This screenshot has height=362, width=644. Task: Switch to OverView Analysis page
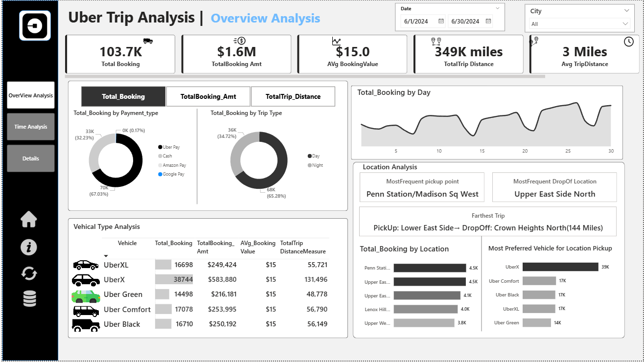coord(31,95)
